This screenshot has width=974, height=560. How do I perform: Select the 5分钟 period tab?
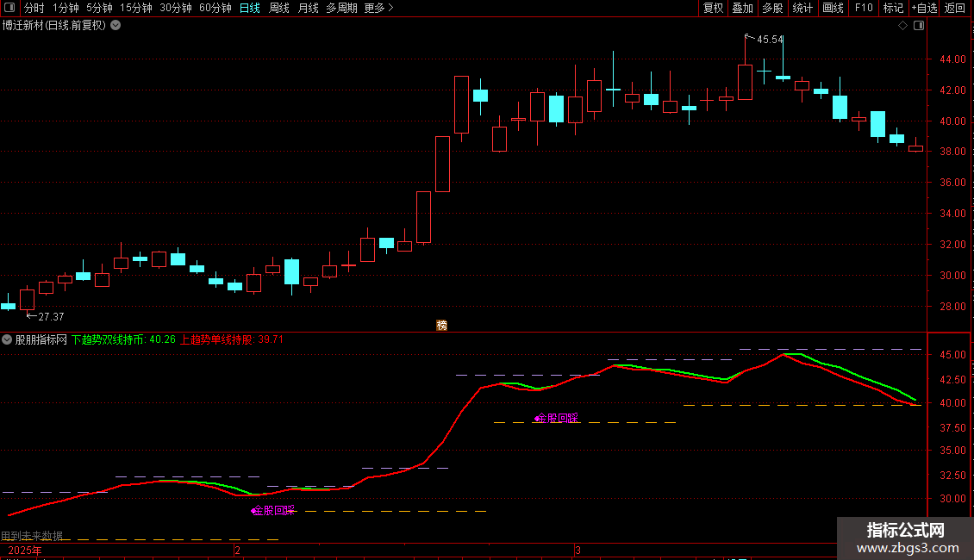99,8
